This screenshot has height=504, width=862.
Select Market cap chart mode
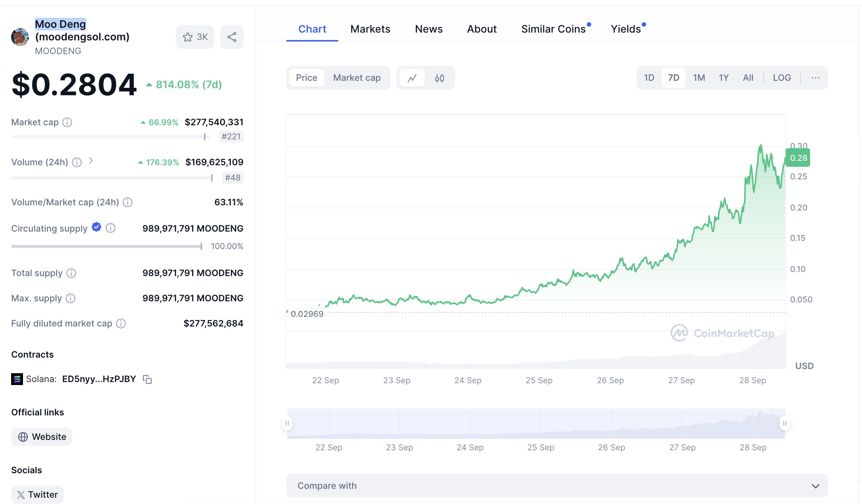[357, 78]
